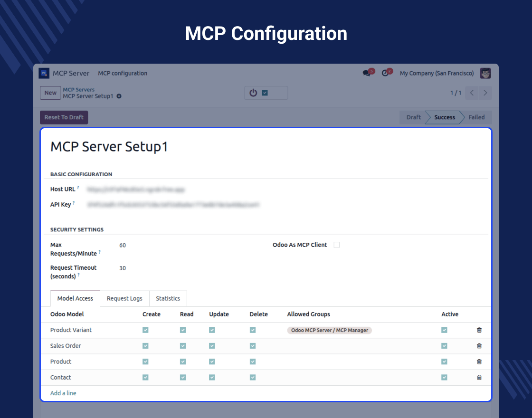Toggle Delete for Contact row
Image resolution: width=532 pixels, height=418 pixels.
(x=253, y=377)
